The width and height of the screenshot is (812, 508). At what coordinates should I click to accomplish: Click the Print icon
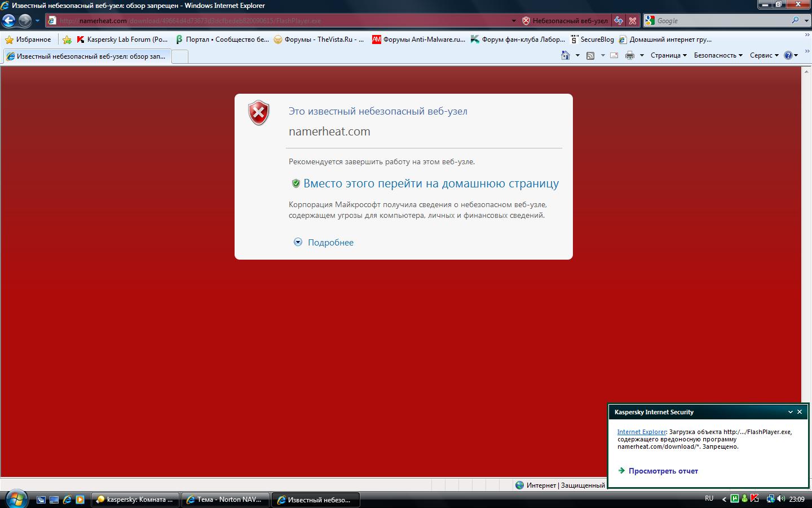[x=630, y=55]
